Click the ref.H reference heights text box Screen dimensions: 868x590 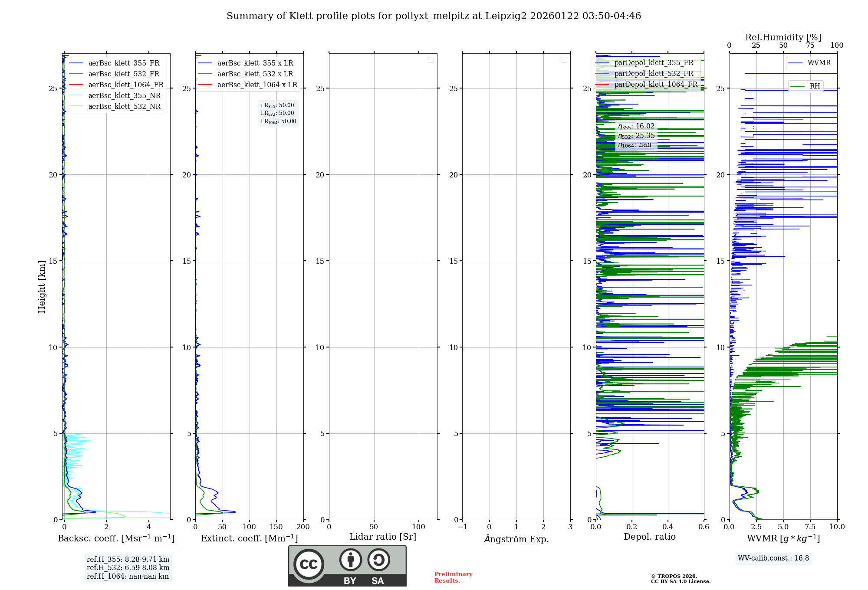(x=128, y=567)
